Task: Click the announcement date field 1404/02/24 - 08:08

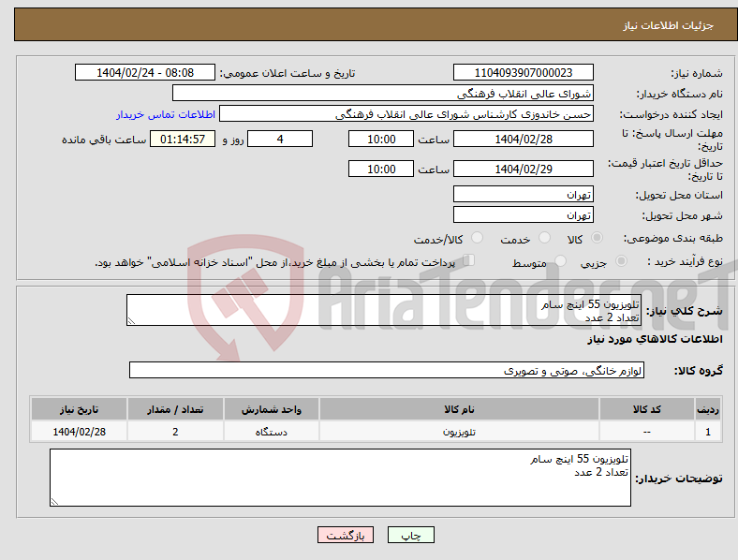Action: click(145, 73)
